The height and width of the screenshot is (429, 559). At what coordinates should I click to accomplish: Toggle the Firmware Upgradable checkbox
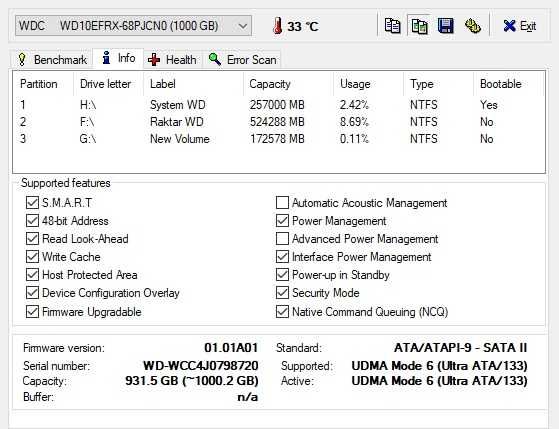click(32, 312)
